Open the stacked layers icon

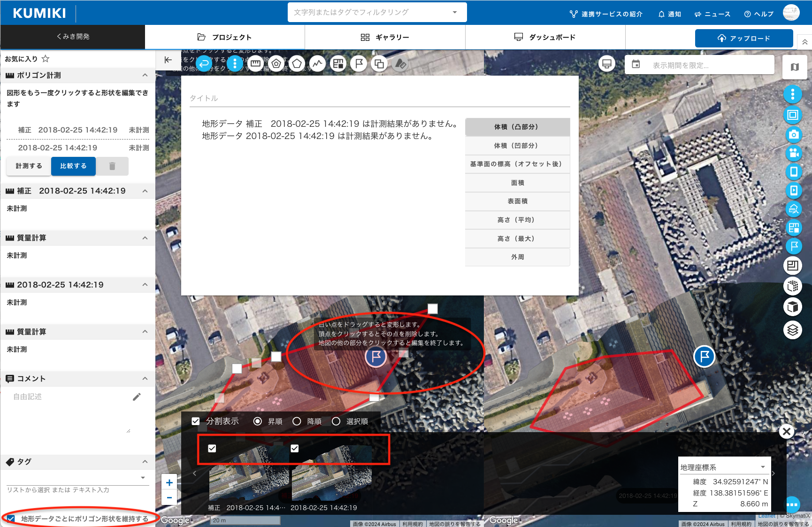coord(793,330)
